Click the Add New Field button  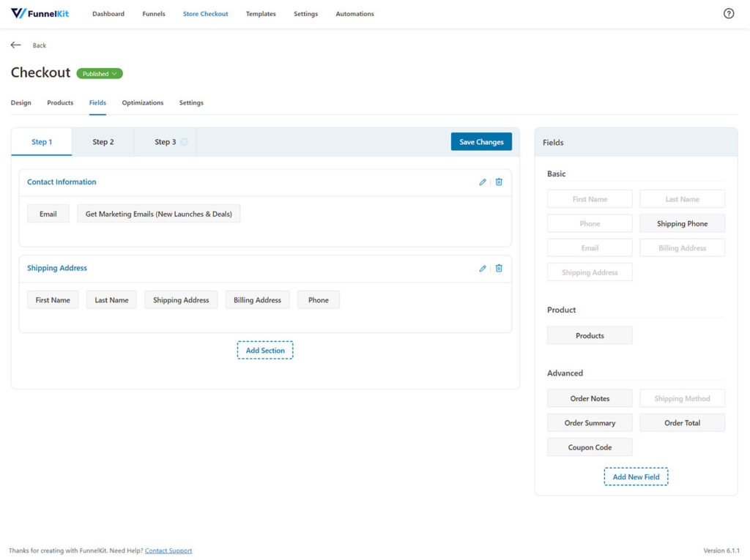tap(636, 477)
